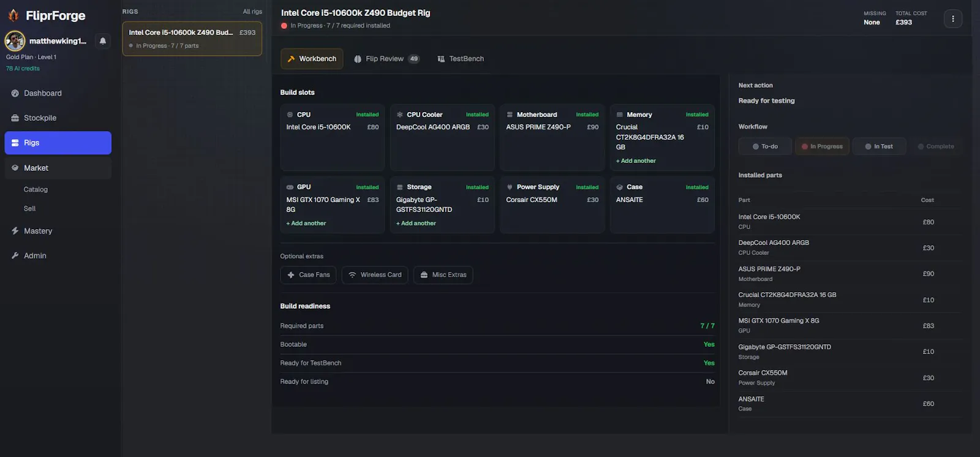Viewport: 980px width, 457px height.
Task: Open the Sell sub-item
Action: click(29, 208)
